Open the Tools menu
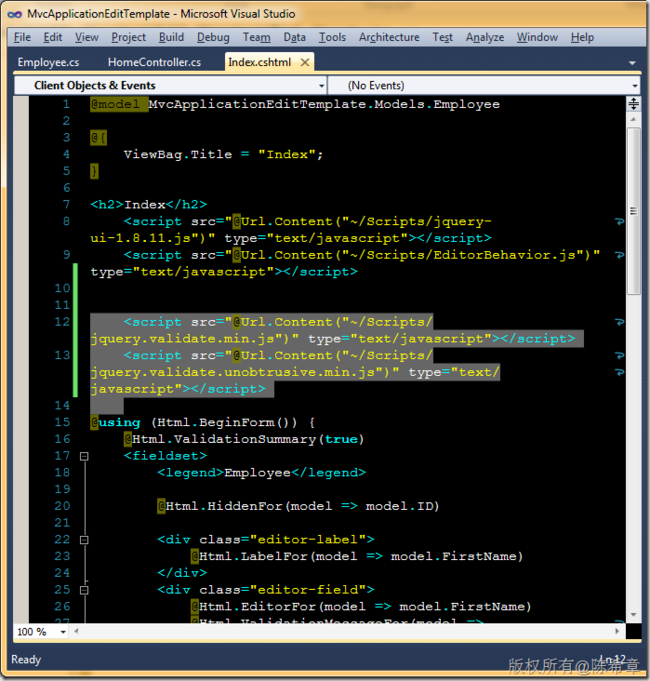The width and height of the screenshot is (650, 681). click(x=332, y=37)
